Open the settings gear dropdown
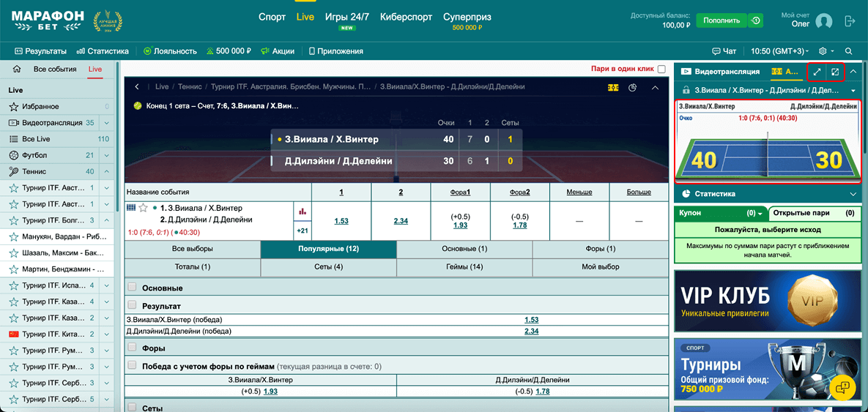 [826, 51]
